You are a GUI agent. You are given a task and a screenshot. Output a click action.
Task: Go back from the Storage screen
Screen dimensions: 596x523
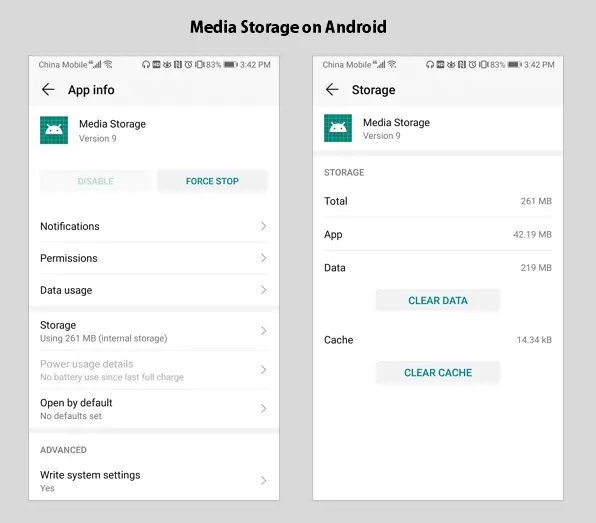[332, 90]
